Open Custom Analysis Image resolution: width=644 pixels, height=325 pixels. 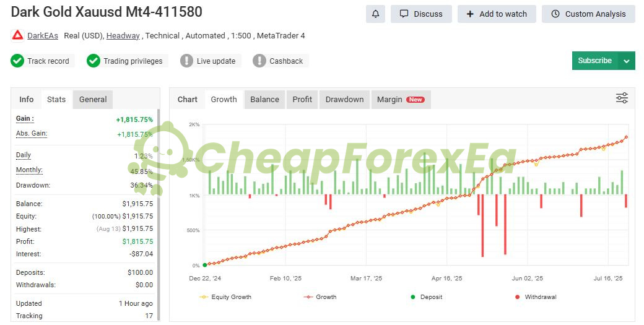588,14
